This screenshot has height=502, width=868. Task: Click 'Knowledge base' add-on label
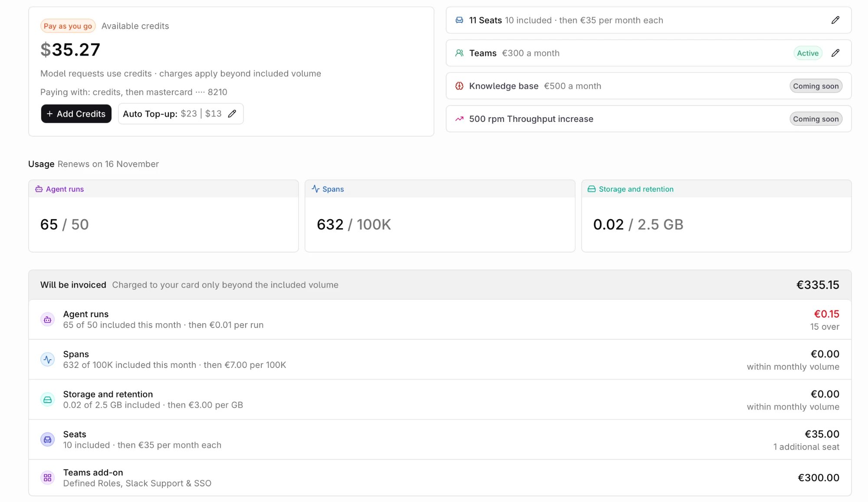click(x=503, y=86)
